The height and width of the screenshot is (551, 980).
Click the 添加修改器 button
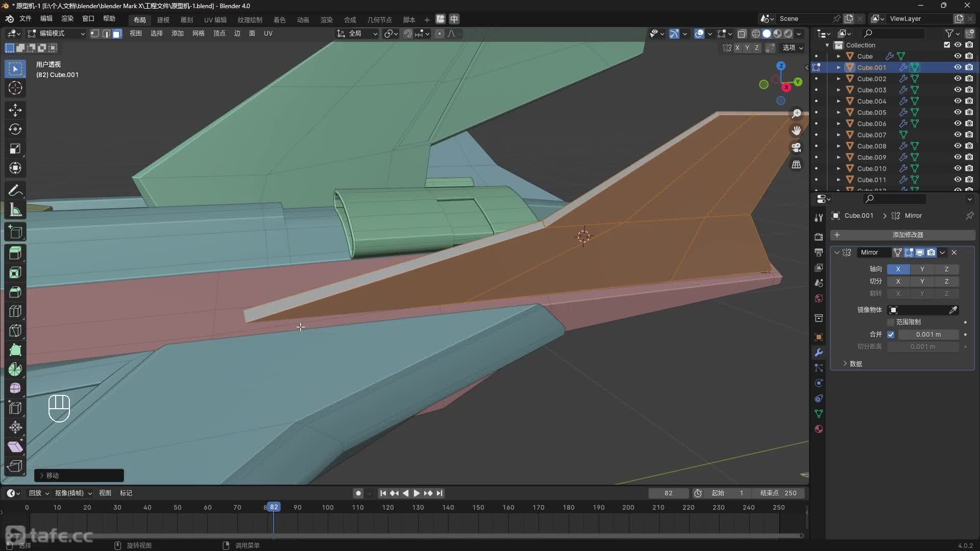click(x=902, y=235)
